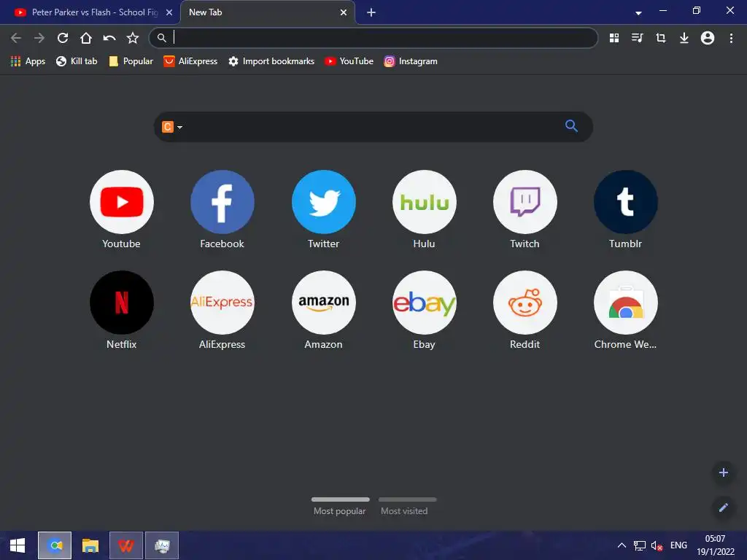The image size is (747, 560).
Task: Go forward with the forward arrow
Action: click(x=39, y=38)
